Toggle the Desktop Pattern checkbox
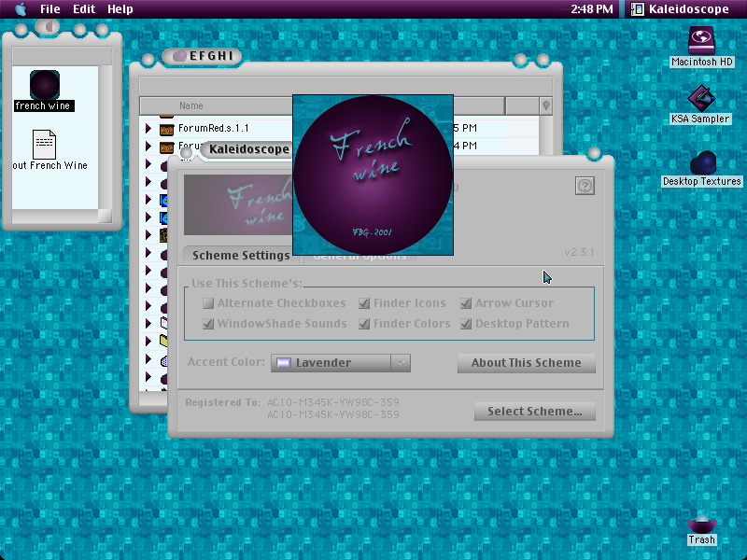747x560 pixels. (x=466, y=324)
